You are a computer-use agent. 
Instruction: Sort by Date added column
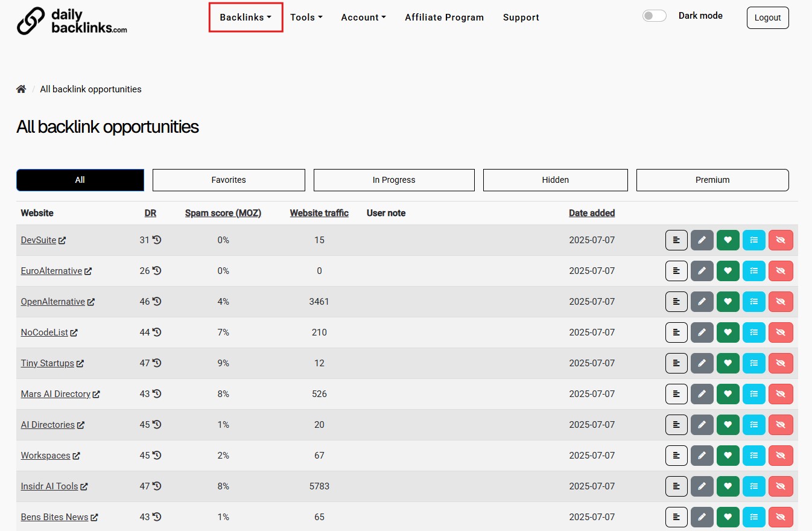pyautogui.click(x=592, y=213)
